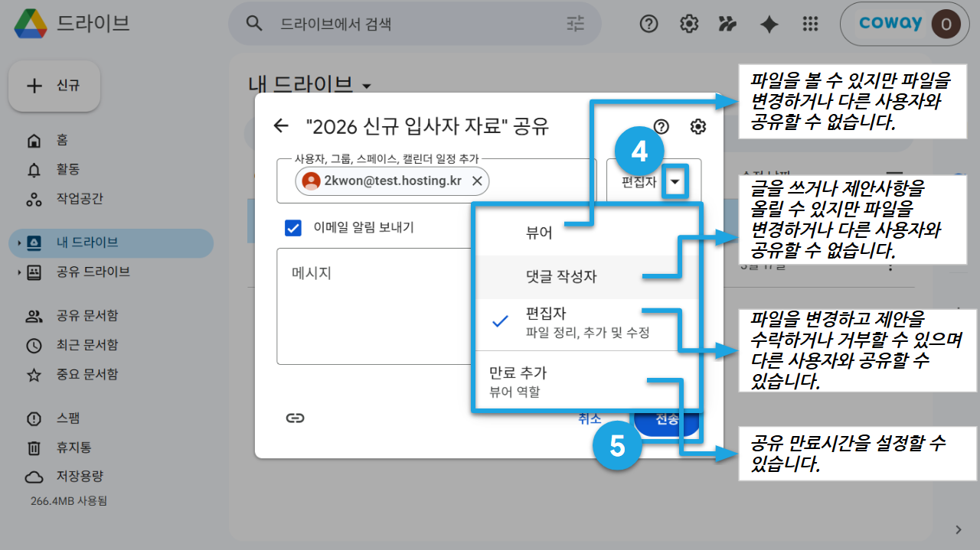Open the Google apps grid
This screenshot has width=980, height=550.
coord(810,24)
